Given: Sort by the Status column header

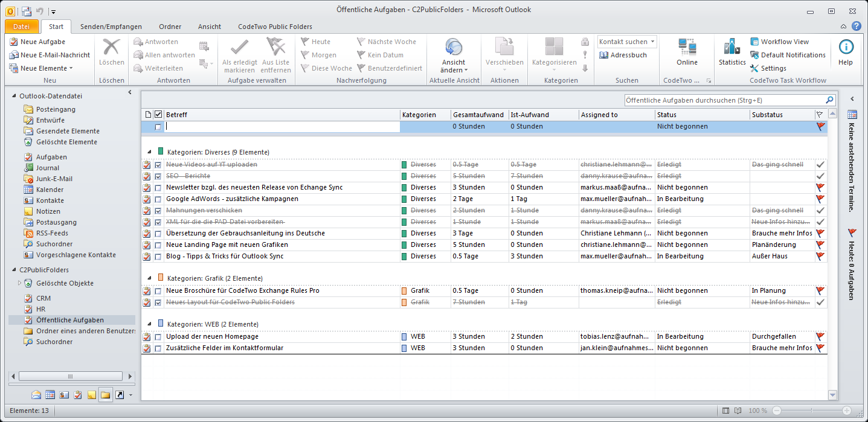Looking at the screenshot, I should [702, 115].
